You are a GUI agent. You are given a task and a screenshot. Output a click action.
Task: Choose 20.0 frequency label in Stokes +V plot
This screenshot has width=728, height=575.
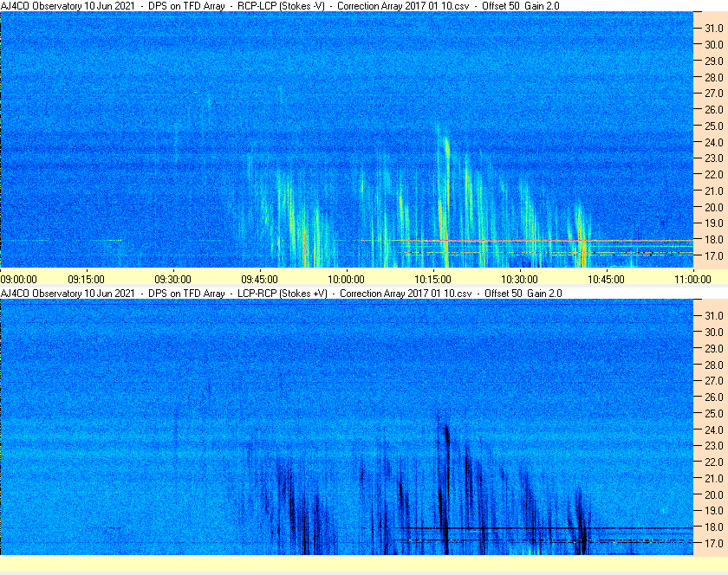coord(714,494)
